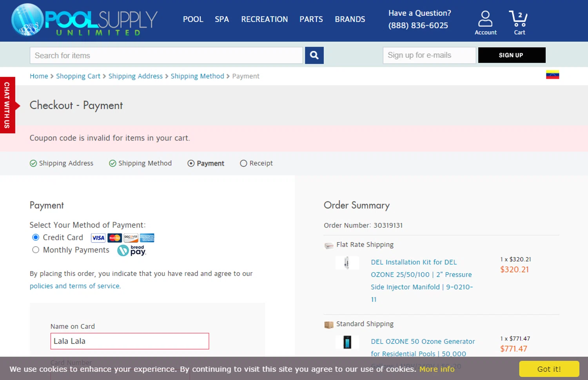This screenshot has height=380, width=588.
Task: Click the Visa card icon
Action: (x=98, y=238)
